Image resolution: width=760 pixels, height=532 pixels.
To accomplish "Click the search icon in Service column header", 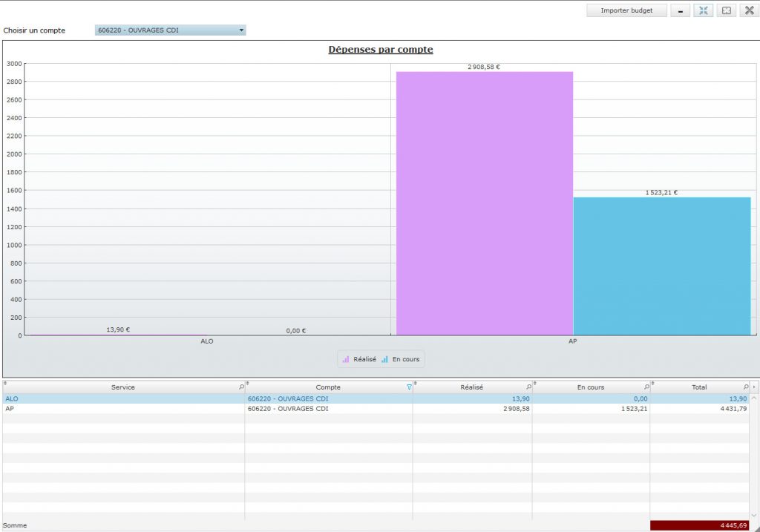I will (241, 387).
